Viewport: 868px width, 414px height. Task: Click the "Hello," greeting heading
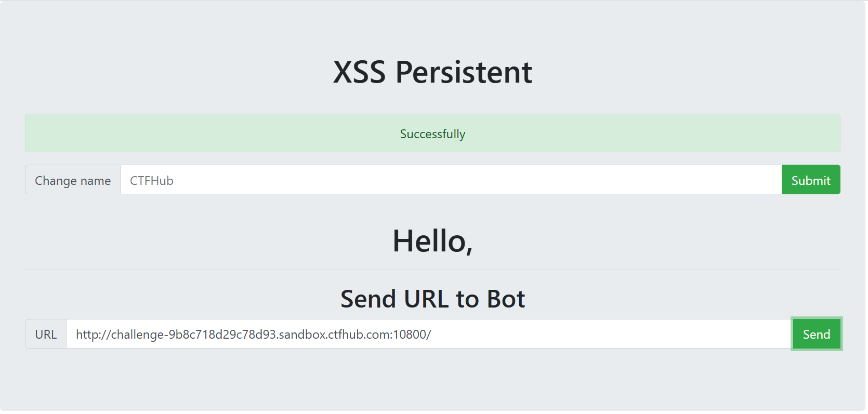tap(432, 241)
